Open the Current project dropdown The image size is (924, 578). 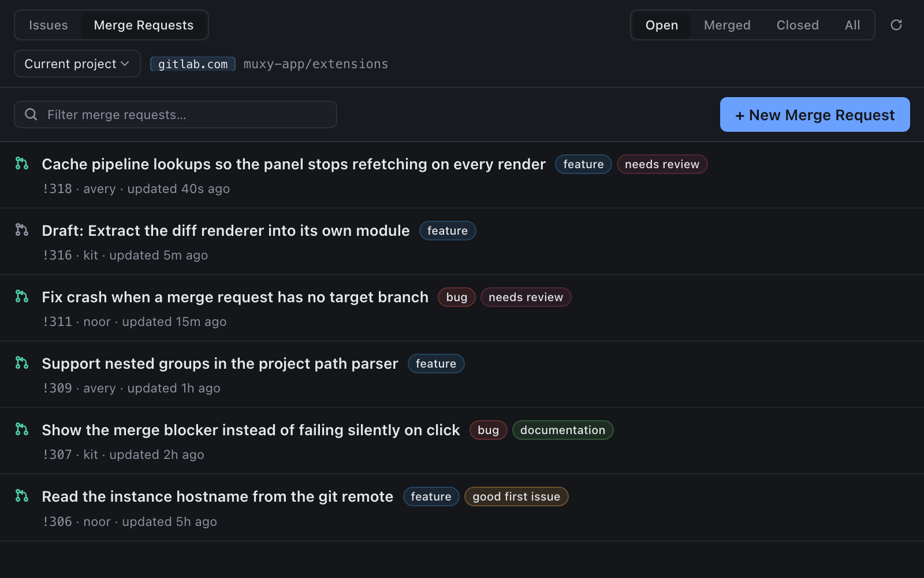(x=77, y=64)
